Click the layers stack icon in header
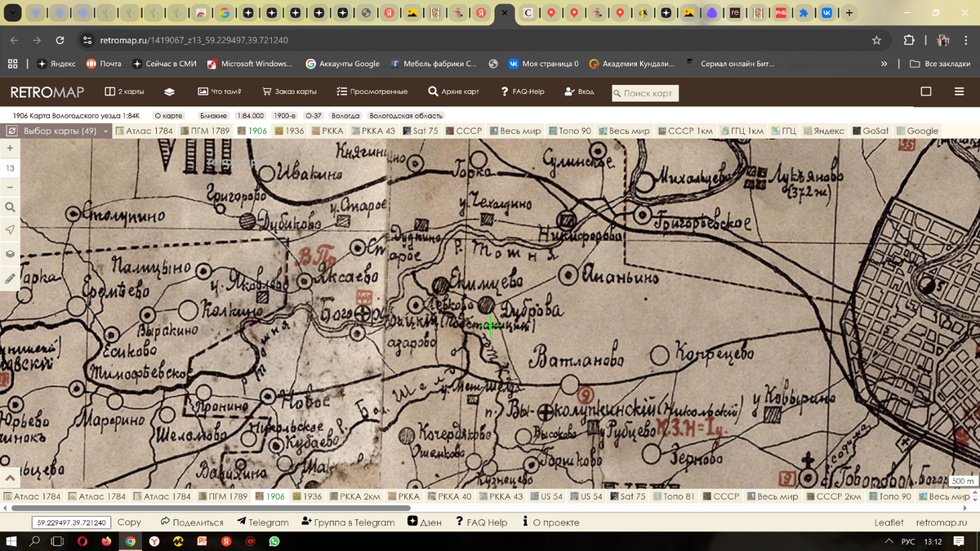980x551 pixels. [x=170, y=92]
